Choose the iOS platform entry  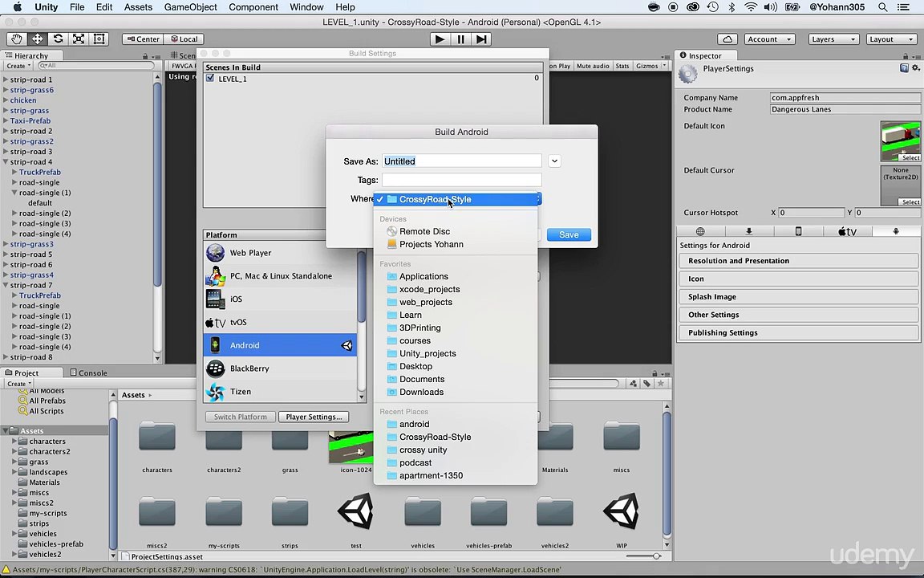click(x=280, y=299)
